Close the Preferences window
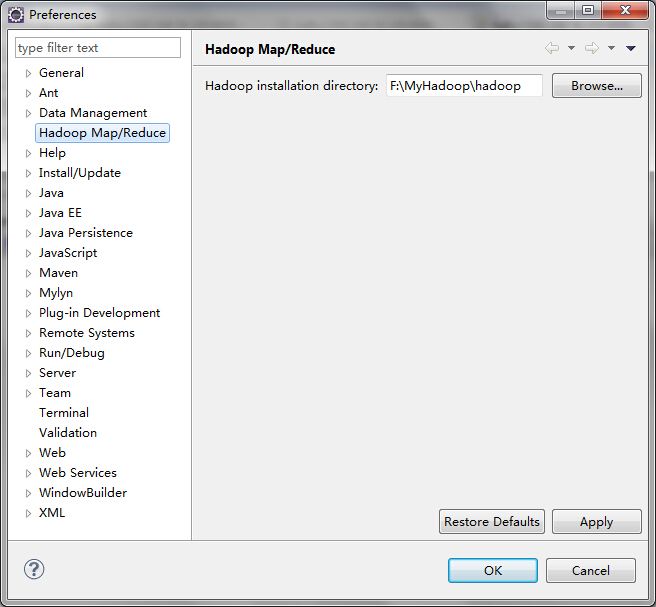This screenshot has width=656, height=607. (x=625, y=10)
